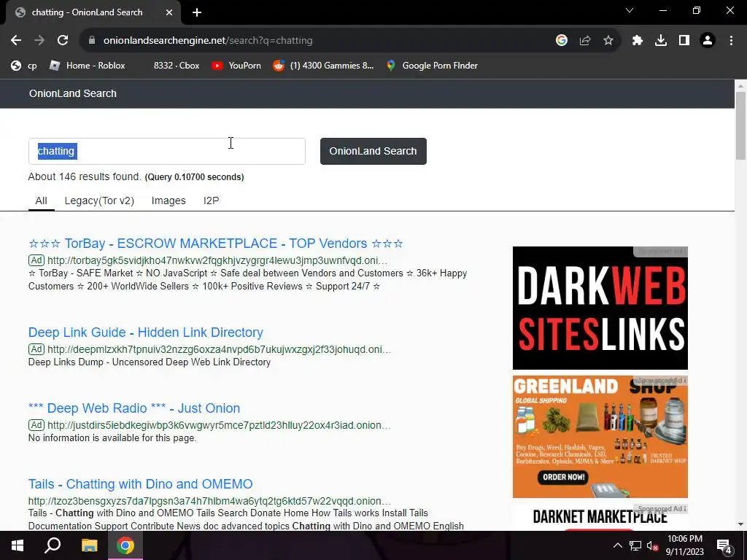Share this page icon
The width and height of the screenshot is (747, 560).
(x=585, y=41)
